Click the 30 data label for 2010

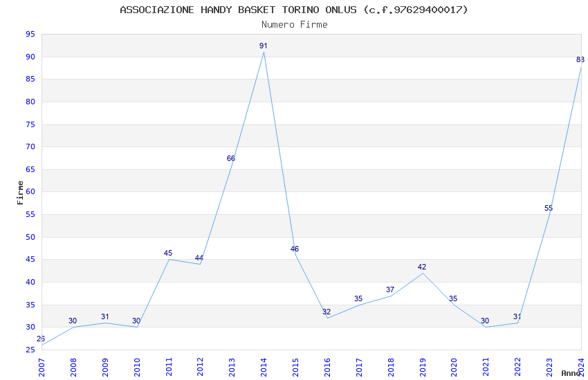[x=136, y=321]
